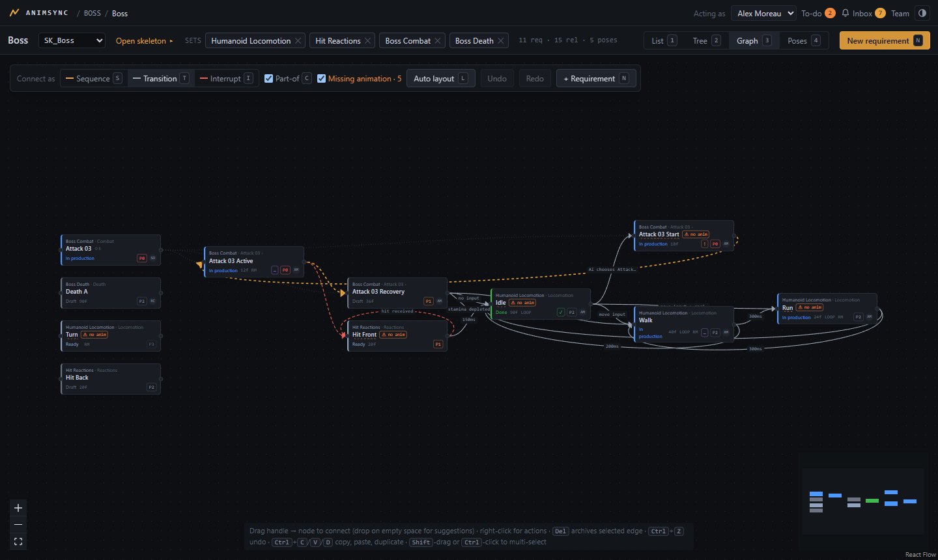Click the + Requirement toolbar button
Screen dimensions: 938x560
pos(596,79)
